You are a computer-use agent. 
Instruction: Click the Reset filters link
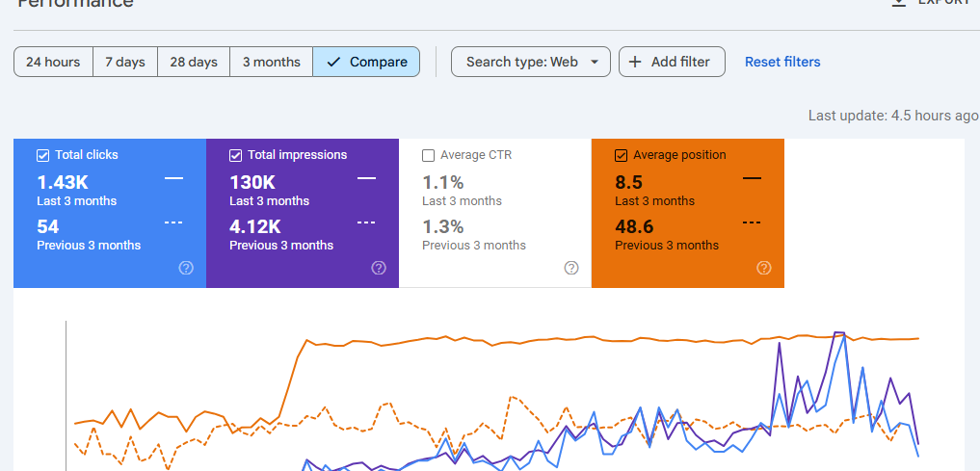tap(782, 62)
